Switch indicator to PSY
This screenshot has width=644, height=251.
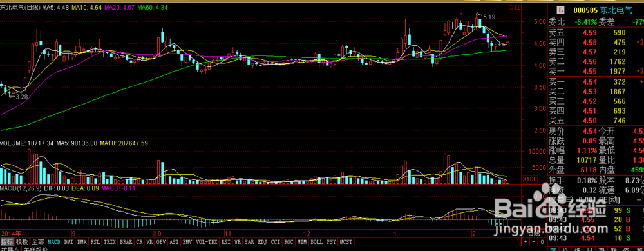pos(332,242)
